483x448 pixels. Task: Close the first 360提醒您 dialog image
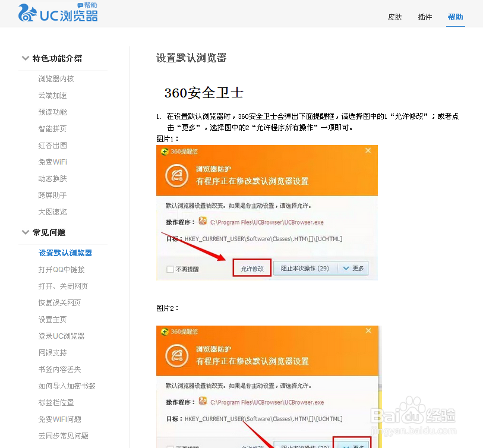[368, 150]
